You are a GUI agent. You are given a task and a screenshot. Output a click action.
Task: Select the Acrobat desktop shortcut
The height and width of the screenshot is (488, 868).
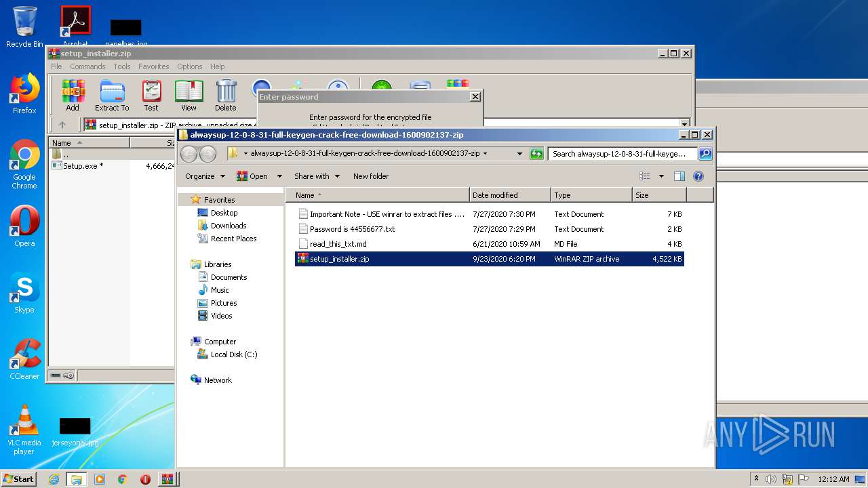[x=76, y=26]
